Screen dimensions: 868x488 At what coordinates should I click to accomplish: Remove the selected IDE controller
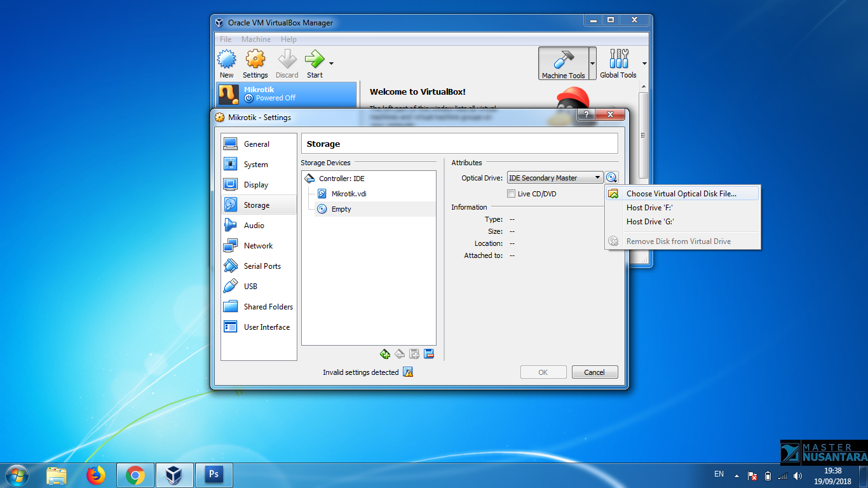(400, 354)
